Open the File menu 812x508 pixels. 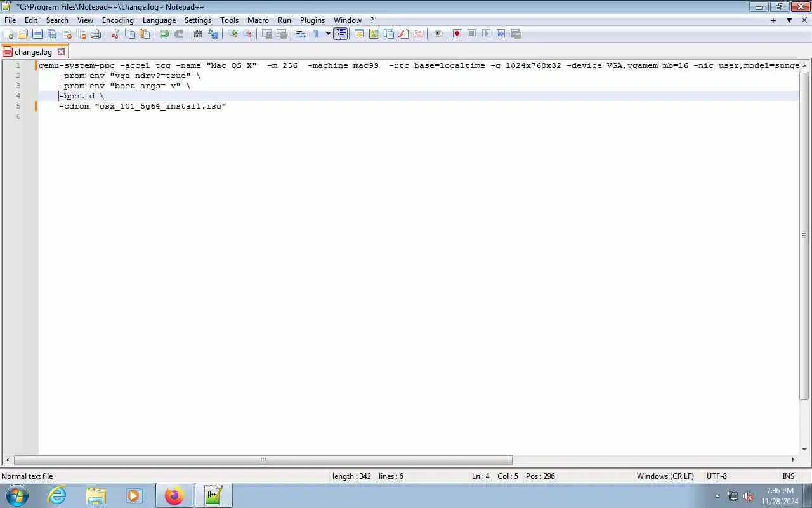10,20
